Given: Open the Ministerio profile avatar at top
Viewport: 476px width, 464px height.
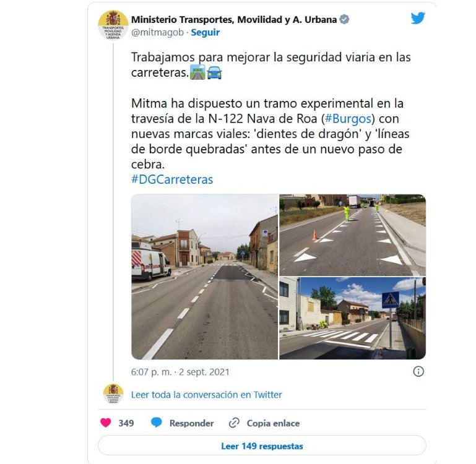Looking at the screenshot, I should (113, 25).
